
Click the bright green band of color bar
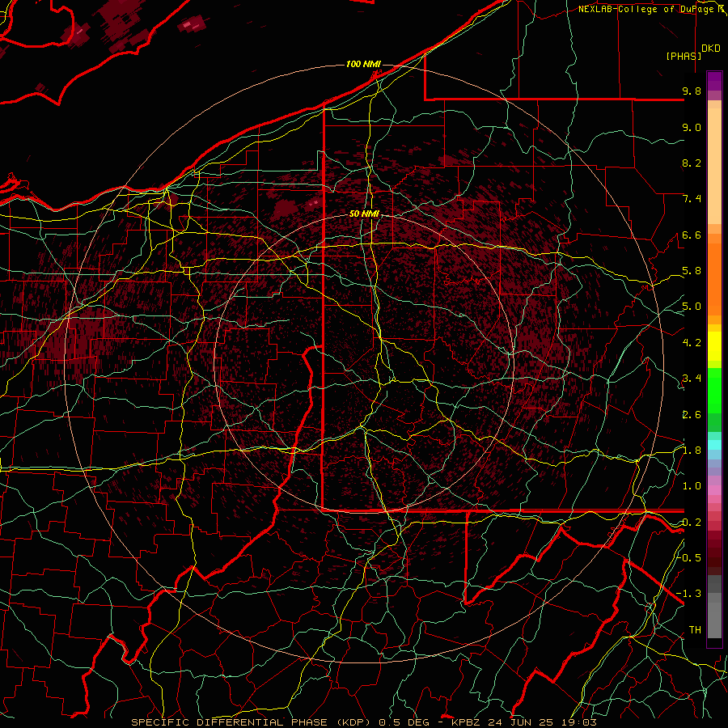(714, 390)
